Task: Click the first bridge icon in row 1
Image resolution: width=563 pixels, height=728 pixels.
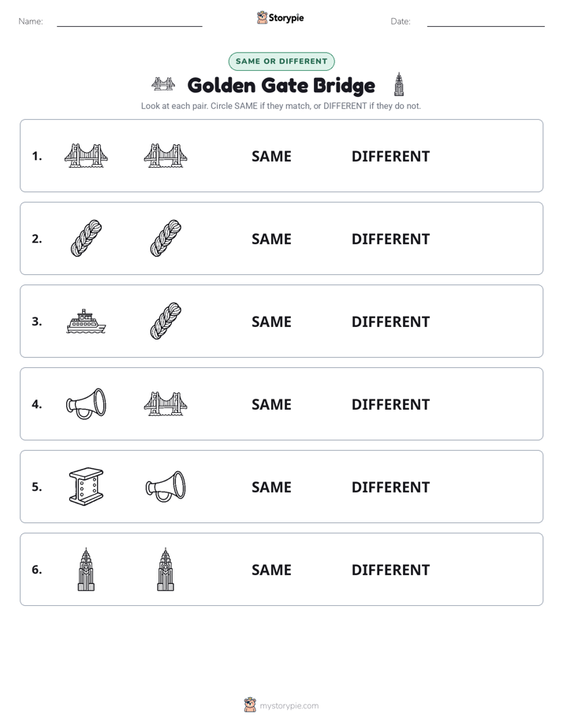Action: point(86,155)
